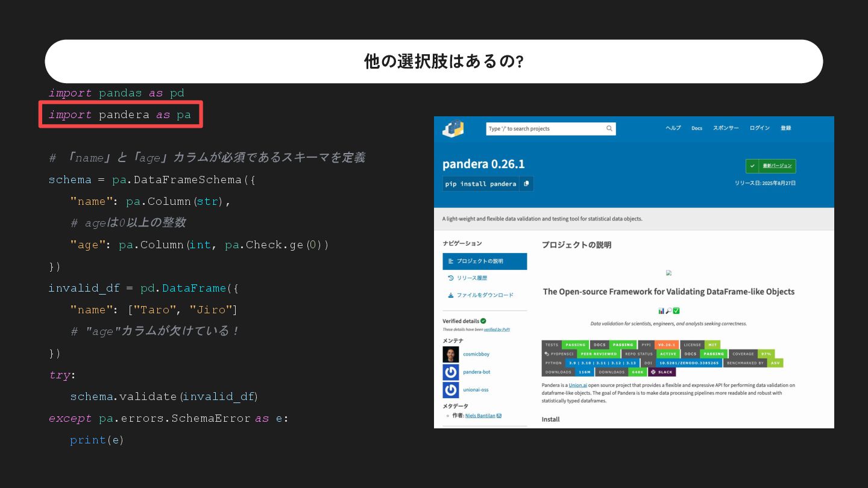Open the pandera-bot maintainer link
This screenshot has width=868, height=488.
(x=476, y=372)
